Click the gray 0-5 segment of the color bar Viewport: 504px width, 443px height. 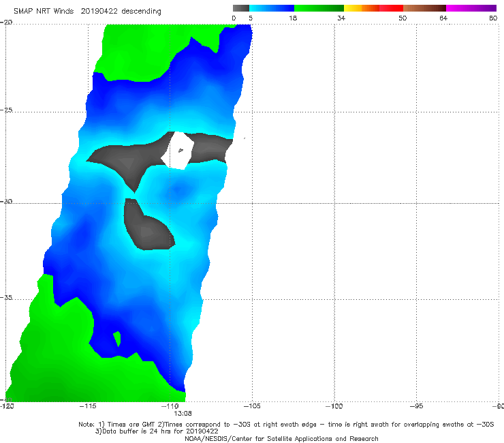pyautogui.click(x=241, y=8)
